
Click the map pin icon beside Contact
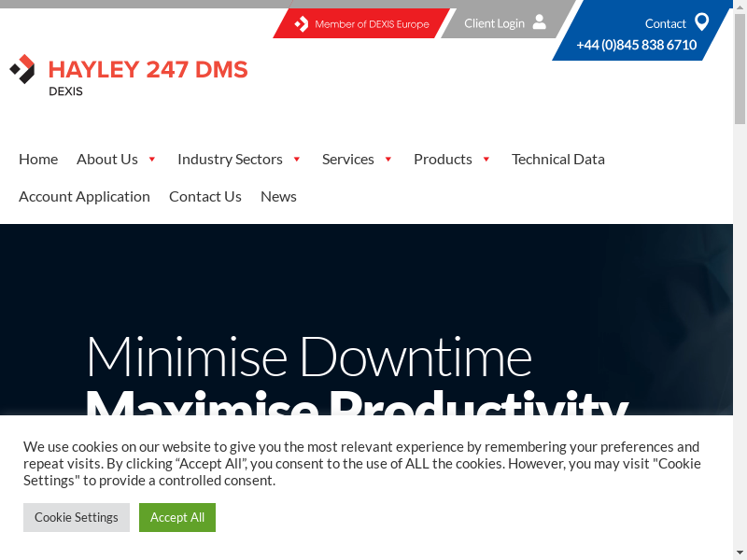[702, 22]
